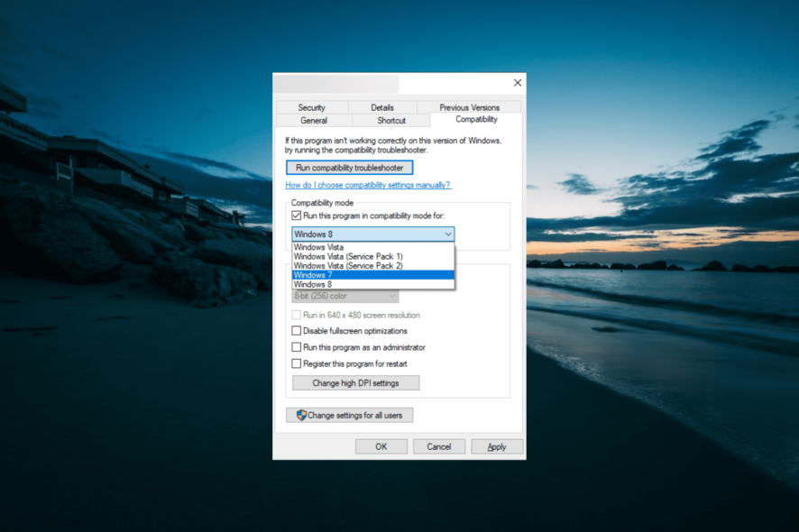Image resolution: width=799 pixels, height=532 pixels.
Task: Switch to the General tab
Action: [x=314, y=120]
